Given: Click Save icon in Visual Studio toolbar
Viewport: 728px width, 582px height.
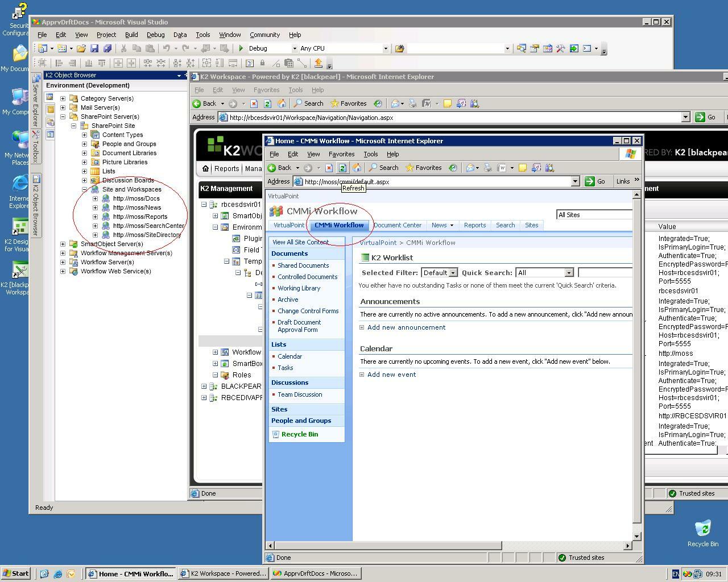Looking at the screenshot, I should (94, 48).
